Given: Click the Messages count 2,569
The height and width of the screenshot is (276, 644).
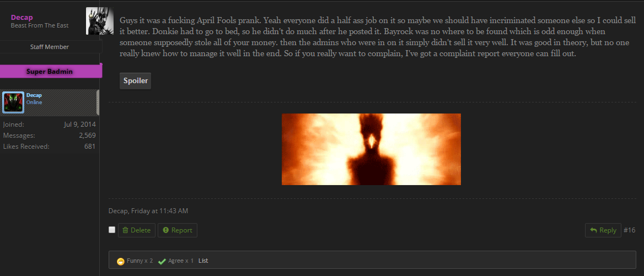Looking at the screenshot, I should [x=87, y=136].
